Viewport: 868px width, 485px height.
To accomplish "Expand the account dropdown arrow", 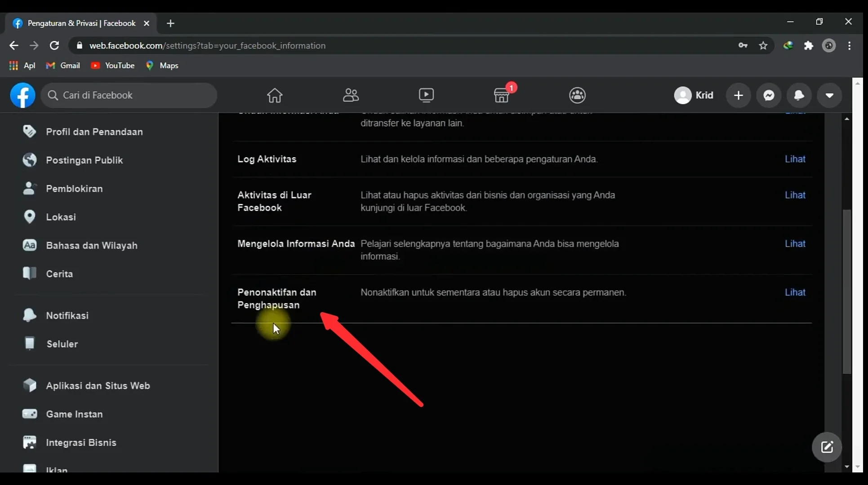I will click(830, 95).
